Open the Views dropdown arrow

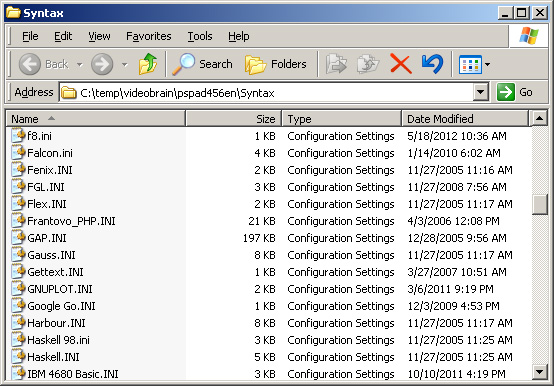tap(488, 64)
